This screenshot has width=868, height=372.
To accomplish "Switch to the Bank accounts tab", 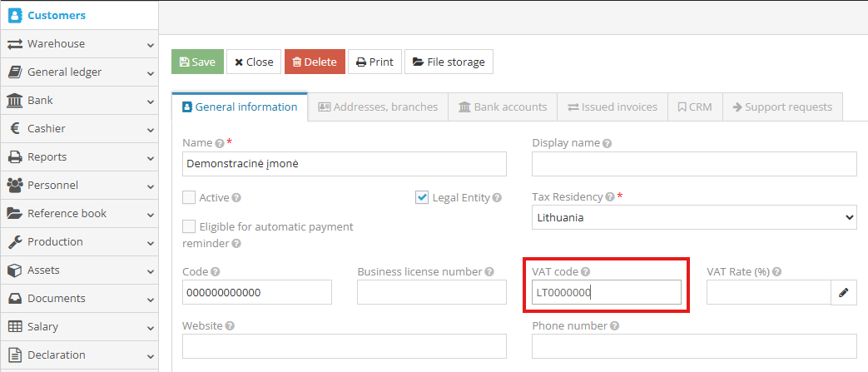I will [503, 107].
